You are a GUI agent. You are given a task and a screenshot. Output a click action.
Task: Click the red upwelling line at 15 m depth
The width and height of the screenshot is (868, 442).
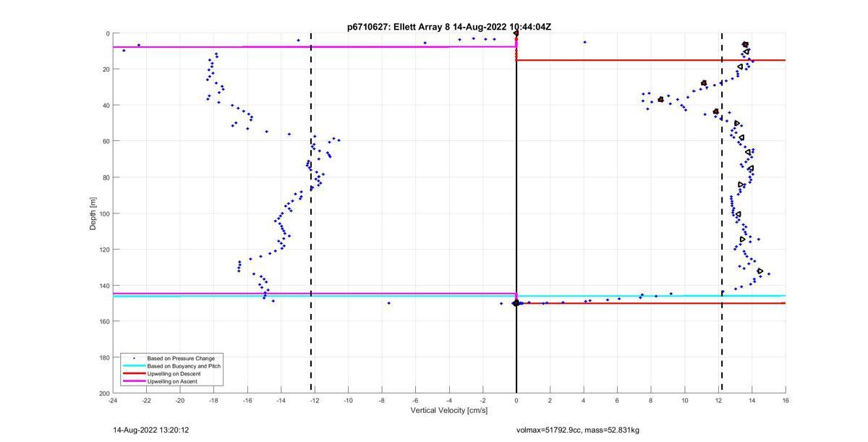pyautogui.click(x=651, y=60)
